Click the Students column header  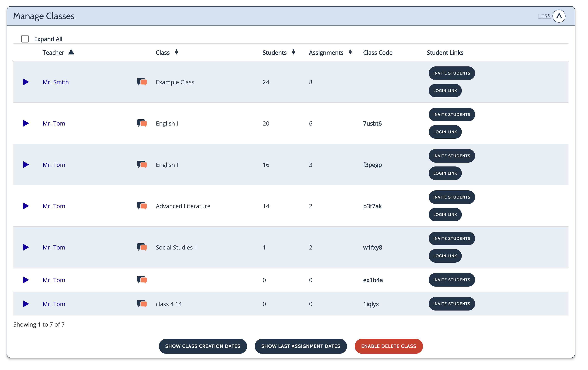tap(274, 53)
